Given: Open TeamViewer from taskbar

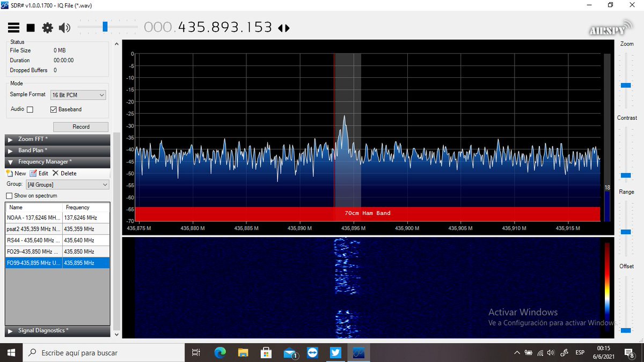Looking at the screenshot, I should coord(313,353).
